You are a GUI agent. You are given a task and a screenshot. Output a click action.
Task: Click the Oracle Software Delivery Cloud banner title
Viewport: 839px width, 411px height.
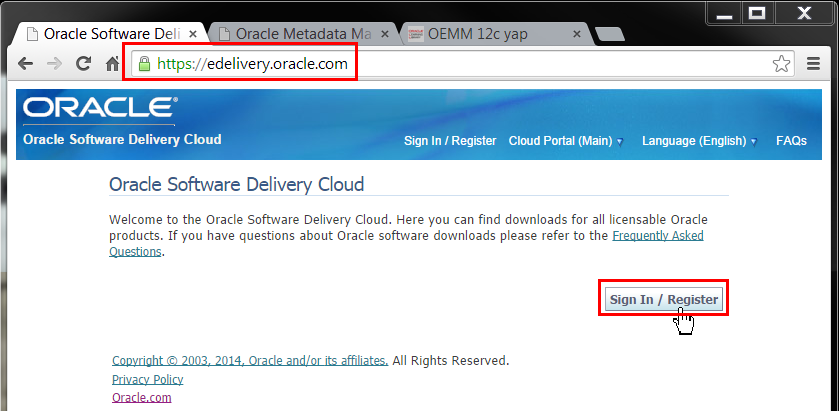coord(122,140)
